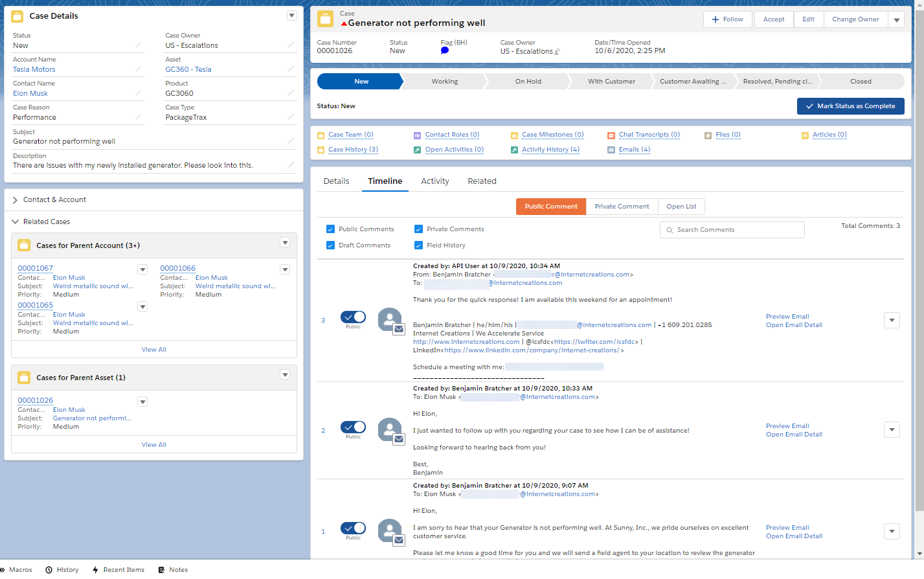Open History from the utility bar
Viewport: 924px width, 579px height.
[x=62, y=570]
